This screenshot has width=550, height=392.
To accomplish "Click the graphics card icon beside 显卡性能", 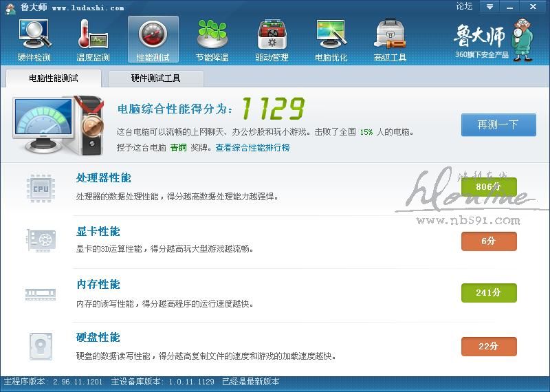I will click(x=41, y=241).
